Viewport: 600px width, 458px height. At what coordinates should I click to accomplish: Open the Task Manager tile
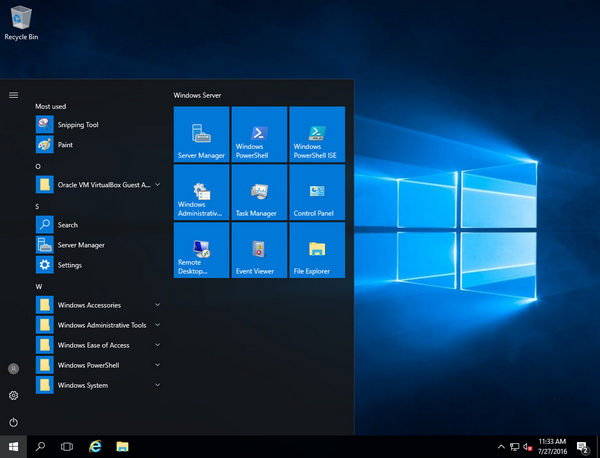(259, 193)
